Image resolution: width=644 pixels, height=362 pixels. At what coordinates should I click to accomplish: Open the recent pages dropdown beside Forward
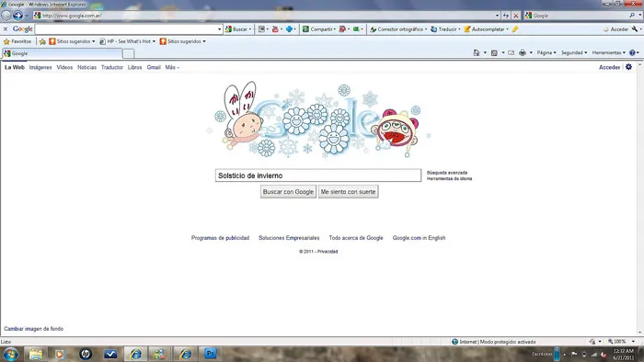pos(27,16)
